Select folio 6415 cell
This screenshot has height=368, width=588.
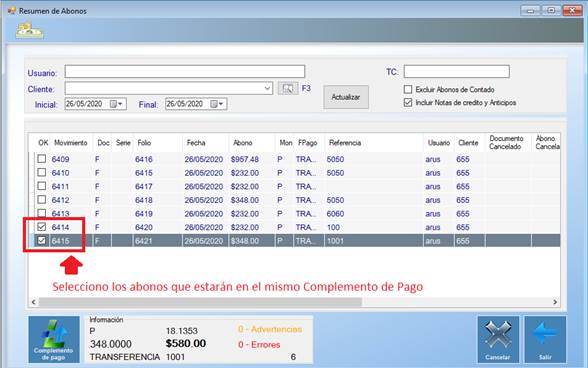[158, 173]
